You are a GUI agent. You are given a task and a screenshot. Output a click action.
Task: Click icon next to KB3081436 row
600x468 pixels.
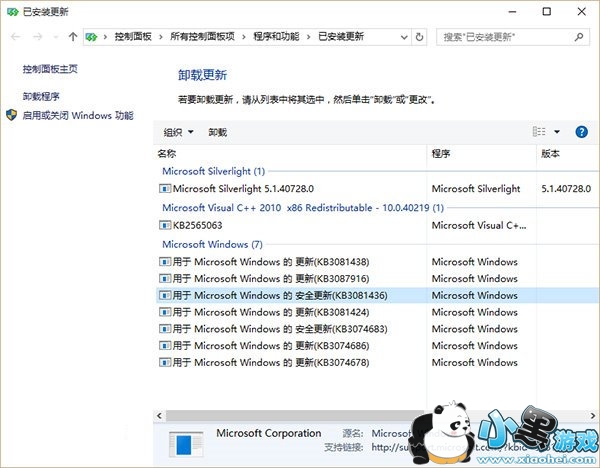tap(165, 296)
